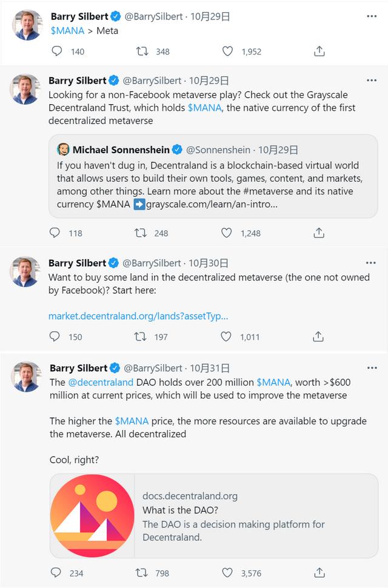Reply to the '$MANA > Meta' tweet
The image size is (388, 588).
point(56,51)
